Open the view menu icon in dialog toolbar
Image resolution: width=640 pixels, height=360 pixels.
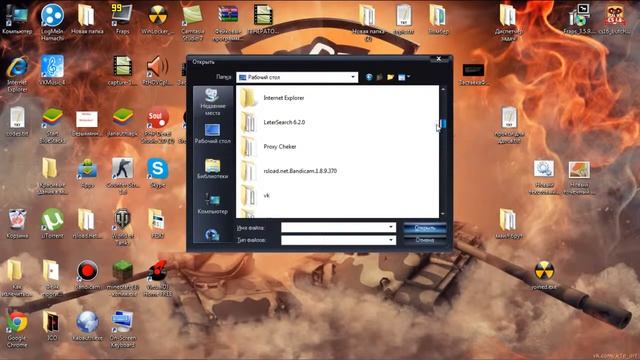[x=404, y=77]
